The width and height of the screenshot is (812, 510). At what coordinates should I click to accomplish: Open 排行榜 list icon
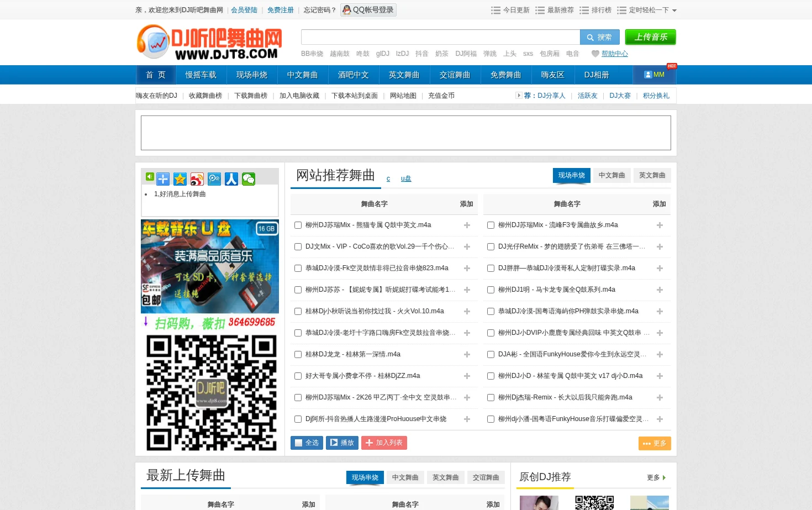(584, 10)
